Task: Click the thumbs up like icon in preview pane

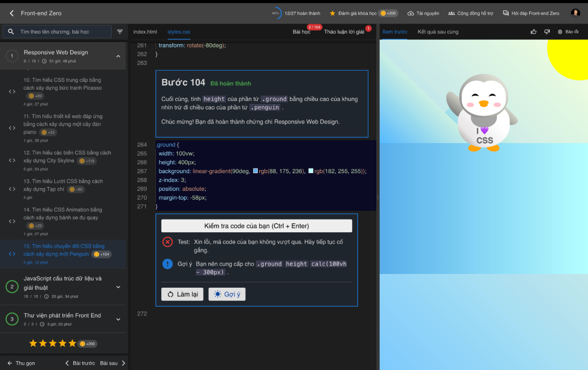Action: point(534,31)
